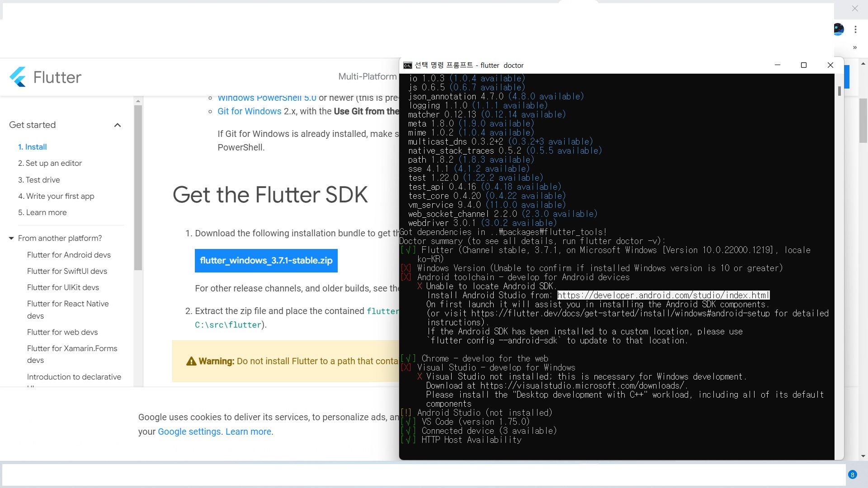Click the Flutter logo in header

point(45,77)
